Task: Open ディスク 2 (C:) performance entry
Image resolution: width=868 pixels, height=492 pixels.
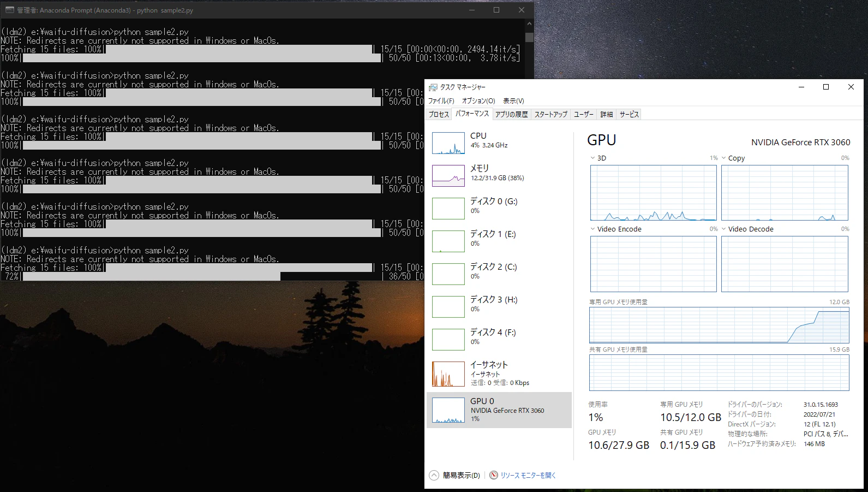Action: pyautogui.click(x=499, y=274)
